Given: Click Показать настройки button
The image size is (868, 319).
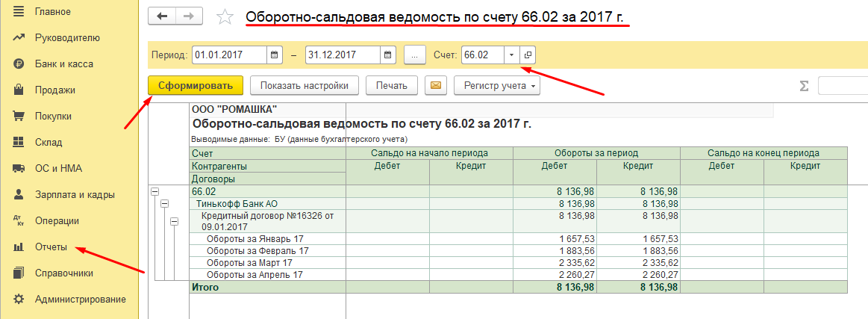Looking at the screenshot, I should pos(305,86).
